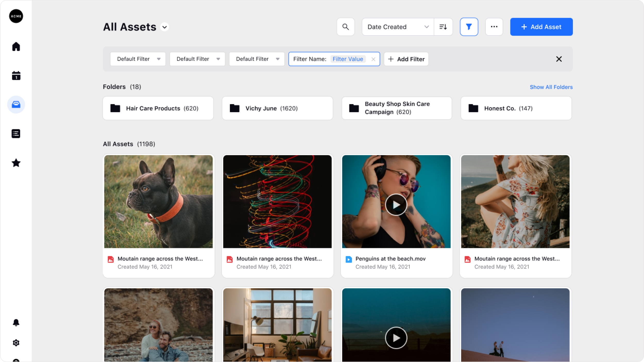Open the list view sidebar icon
The width and height of the screenshot is (644, 362).
pos(16,134)
